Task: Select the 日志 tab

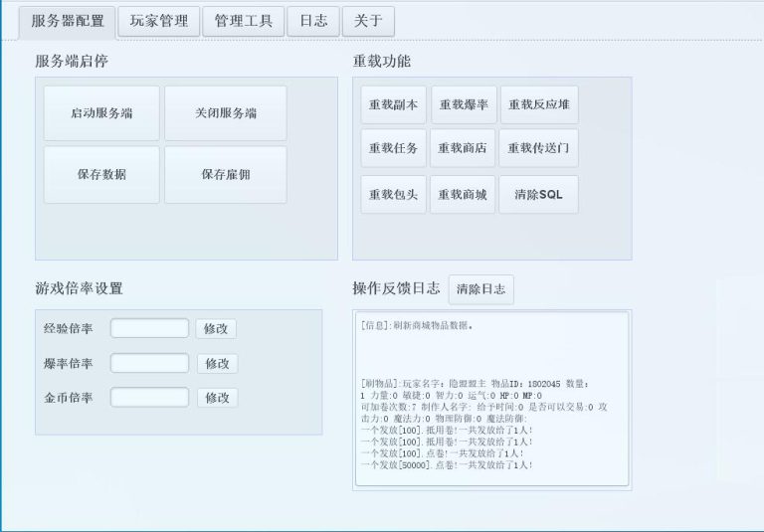Action: pos(312,21)
